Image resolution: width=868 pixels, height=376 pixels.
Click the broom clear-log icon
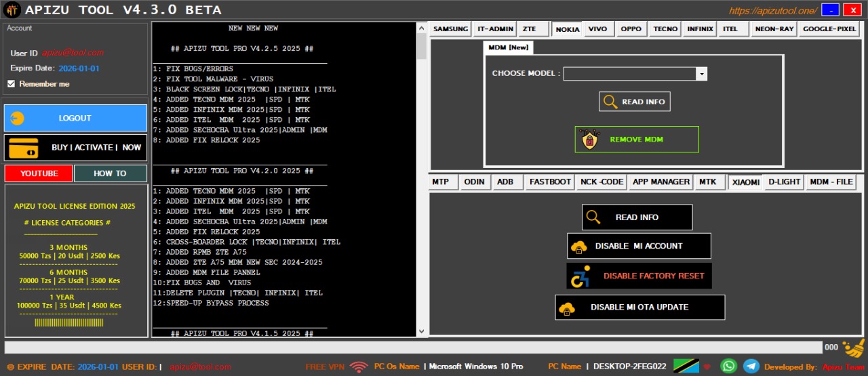(x=853, y=348)
